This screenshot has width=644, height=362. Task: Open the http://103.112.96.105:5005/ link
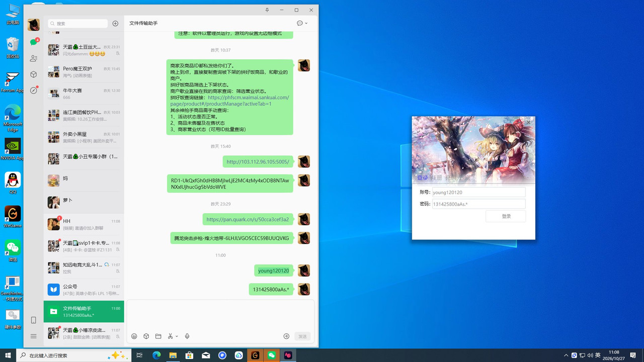[258, 162]
